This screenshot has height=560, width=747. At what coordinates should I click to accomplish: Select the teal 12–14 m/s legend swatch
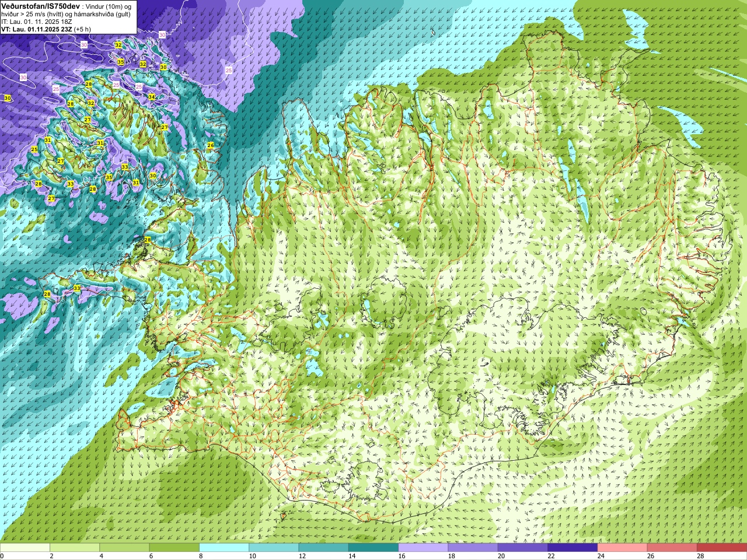pyautogui.click(x=323, y=548)
